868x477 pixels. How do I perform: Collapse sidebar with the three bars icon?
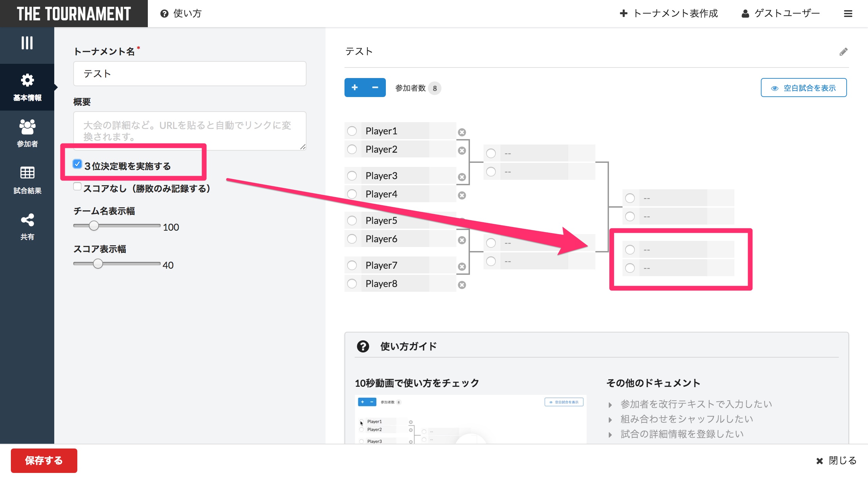click(27, 43)
